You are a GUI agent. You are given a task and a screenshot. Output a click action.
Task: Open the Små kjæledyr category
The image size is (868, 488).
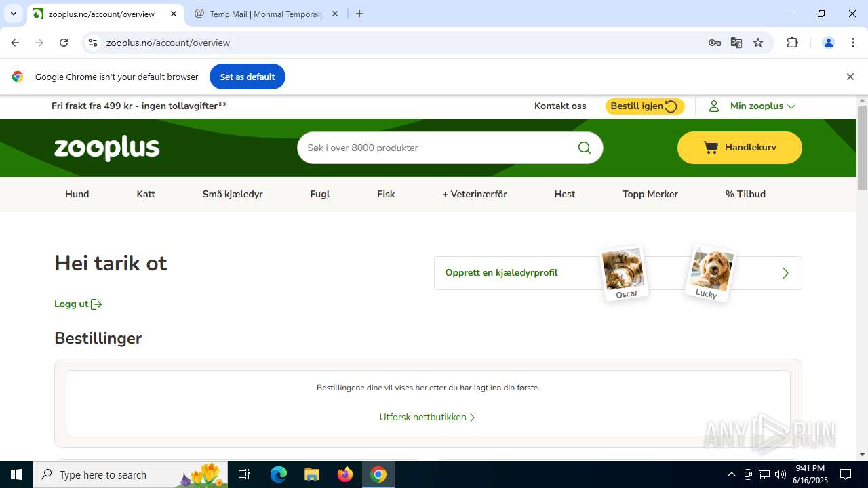[233, 194]
